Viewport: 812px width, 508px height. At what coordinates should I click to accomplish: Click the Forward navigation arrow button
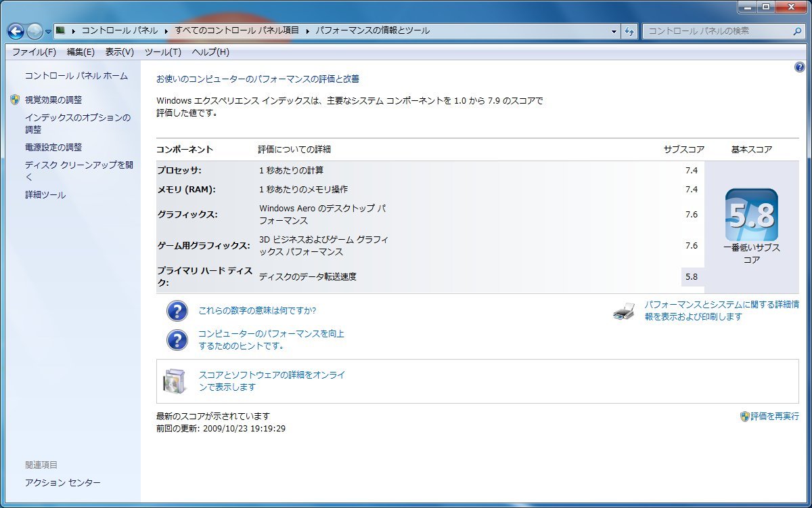pos(34,31)
